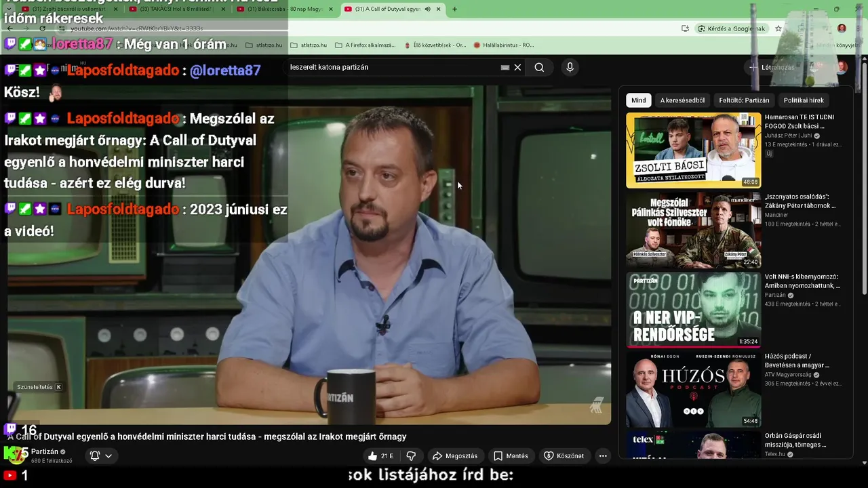This screenshot has height=488, width=868.
Task: Open the telex Orbán Gáspár video thumbnail
Action: pos(693,444)
